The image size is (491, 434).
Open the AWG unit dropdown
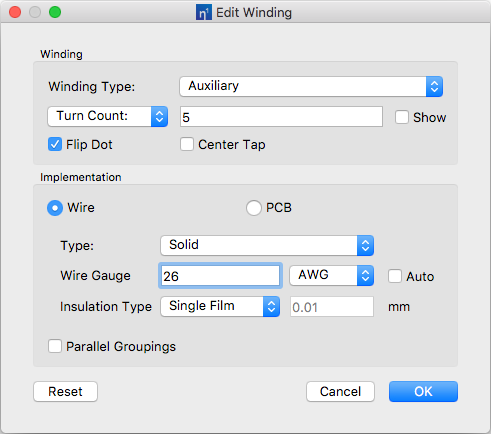331,275
